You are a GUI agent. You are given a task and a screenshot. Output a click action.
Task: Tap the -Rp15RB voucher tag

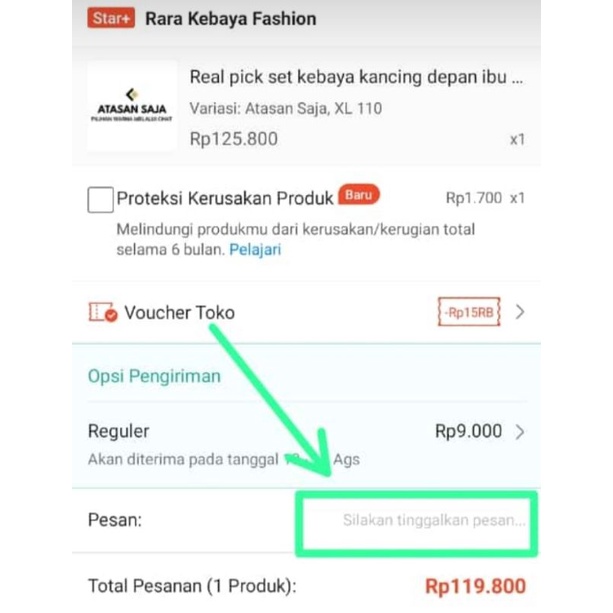pos(469,312)
